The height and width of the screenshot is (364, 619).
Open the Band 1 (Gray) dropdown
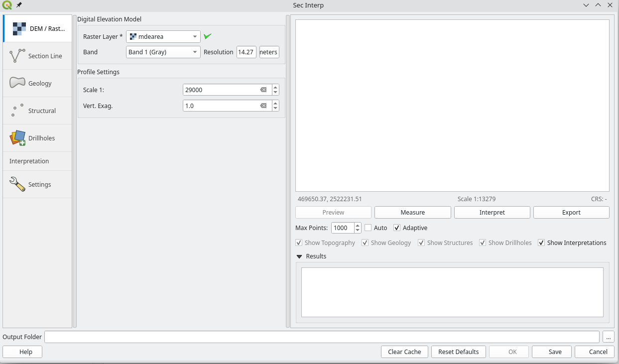[163, 52]
